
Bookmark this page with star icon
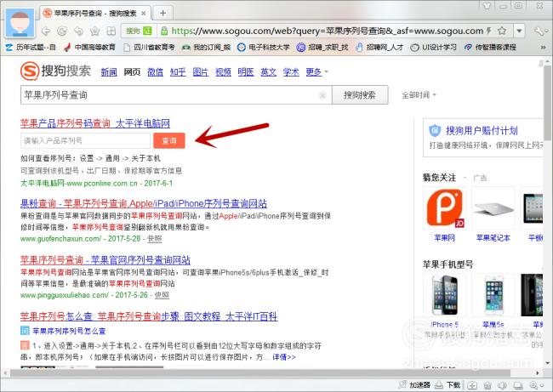(x=502, y=31)
